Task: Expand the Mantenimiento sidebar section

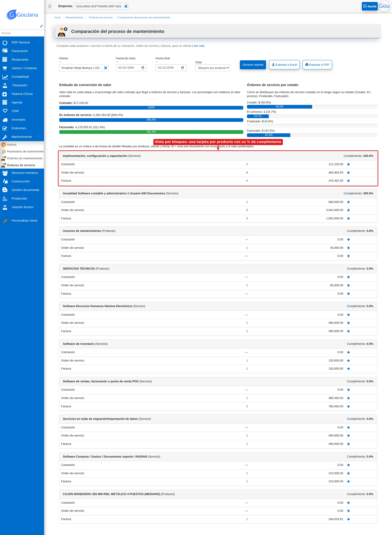Action: [22, 137]
